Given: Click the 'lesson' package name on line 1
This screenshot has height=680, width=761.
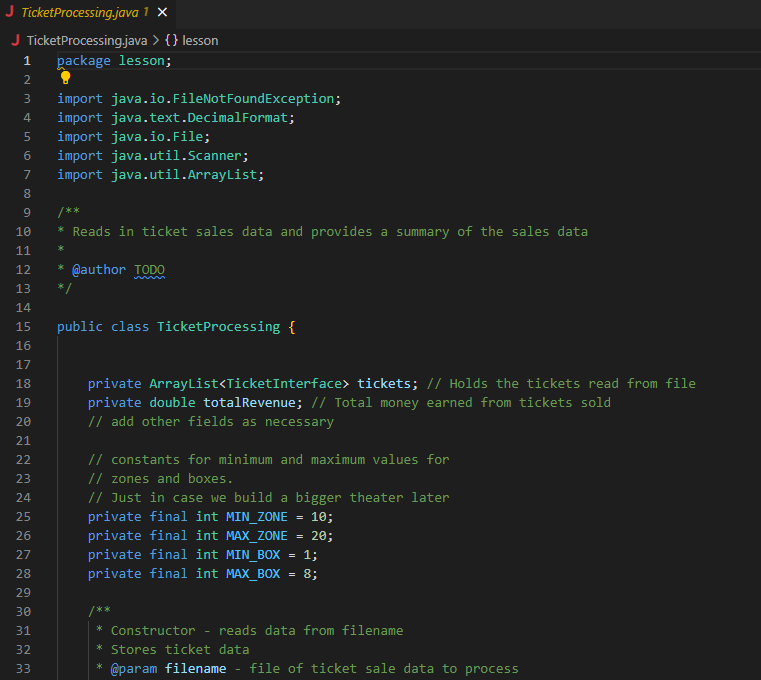Looking at the screenshot, I should [142, 61].
